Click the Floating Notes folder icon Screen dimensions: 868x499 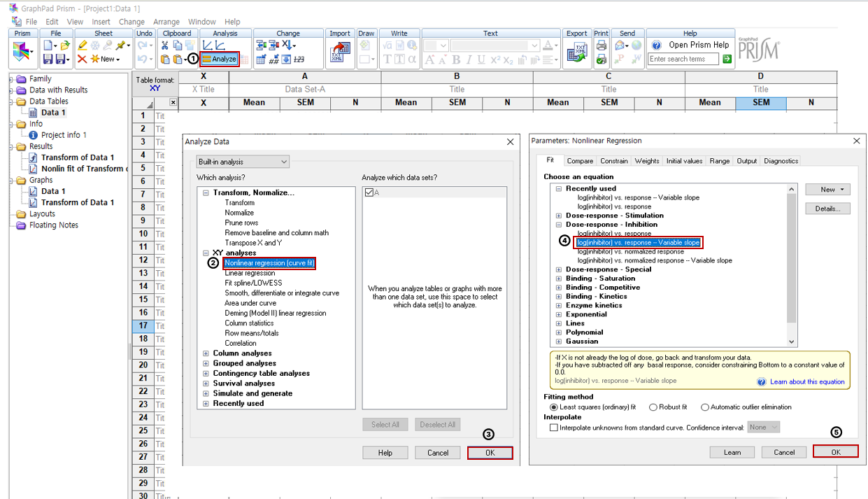click(x=21, y=225)
